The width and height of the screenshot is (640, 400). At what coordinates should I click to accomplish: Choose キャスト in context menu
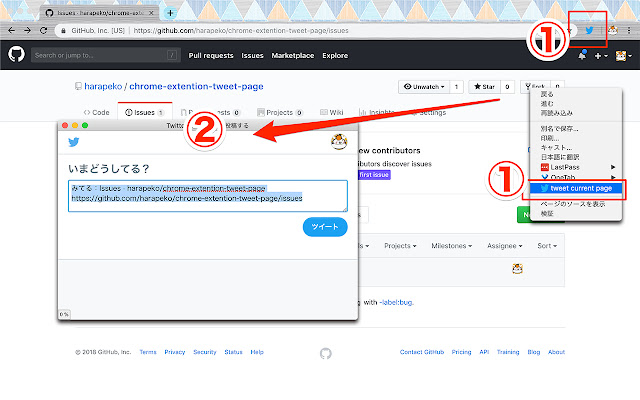(556, 147)
